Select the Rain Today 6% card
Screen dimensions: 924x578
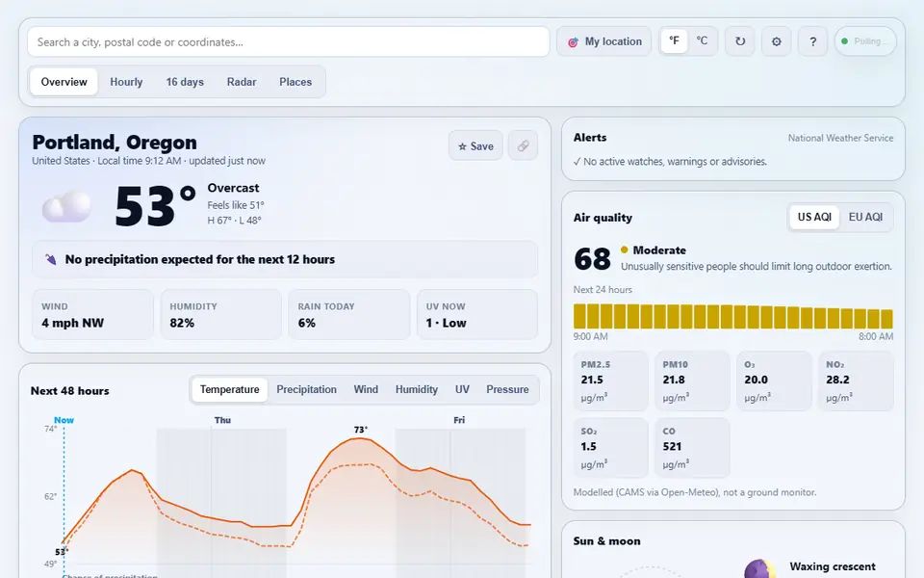coord(348,314)
